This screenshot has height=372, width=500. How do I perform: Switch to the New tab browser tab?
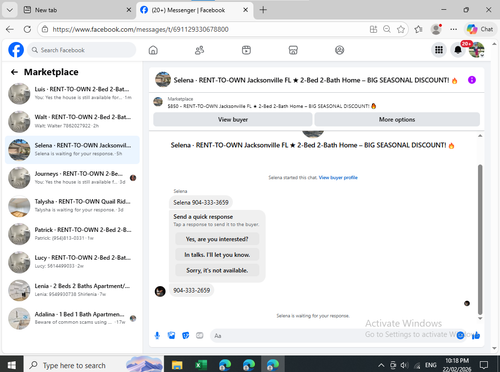78,10
